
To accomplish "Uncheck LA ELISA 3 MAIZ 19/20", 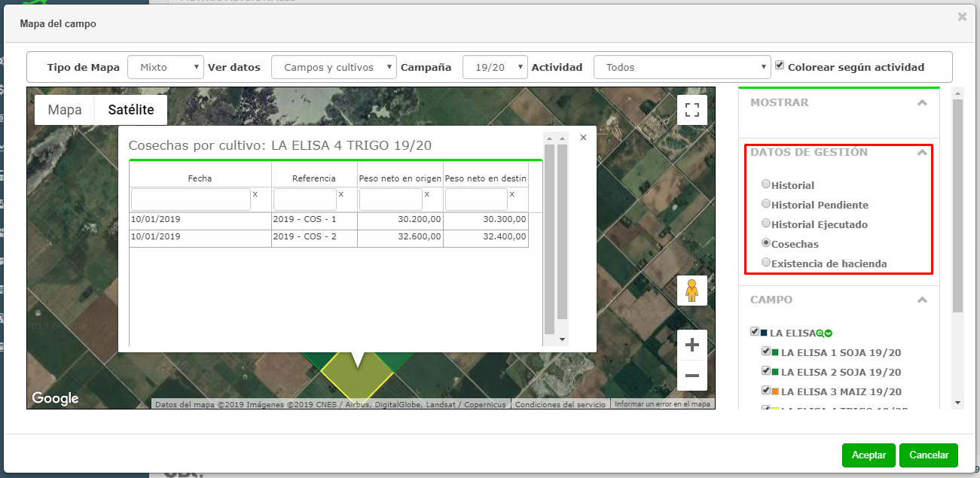I will coord(766,390).
